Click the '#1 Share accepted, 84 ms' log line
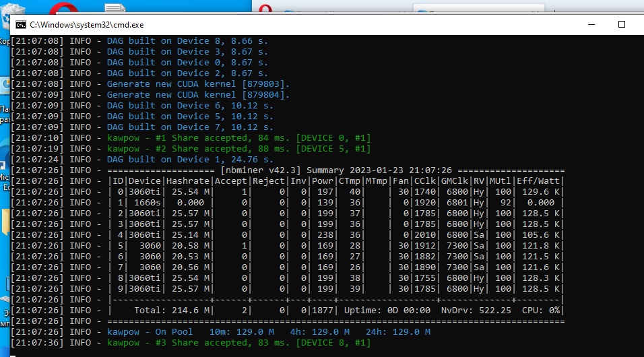This screenshot has width=644, height=357. point(238,137)
